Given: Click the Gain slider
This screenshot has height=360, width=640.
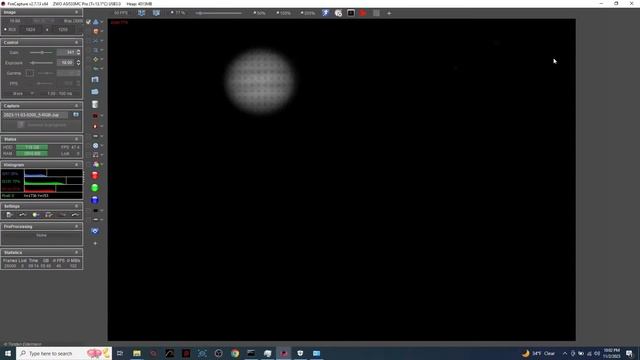Looking at the screenshot, I should coord(42,53).
